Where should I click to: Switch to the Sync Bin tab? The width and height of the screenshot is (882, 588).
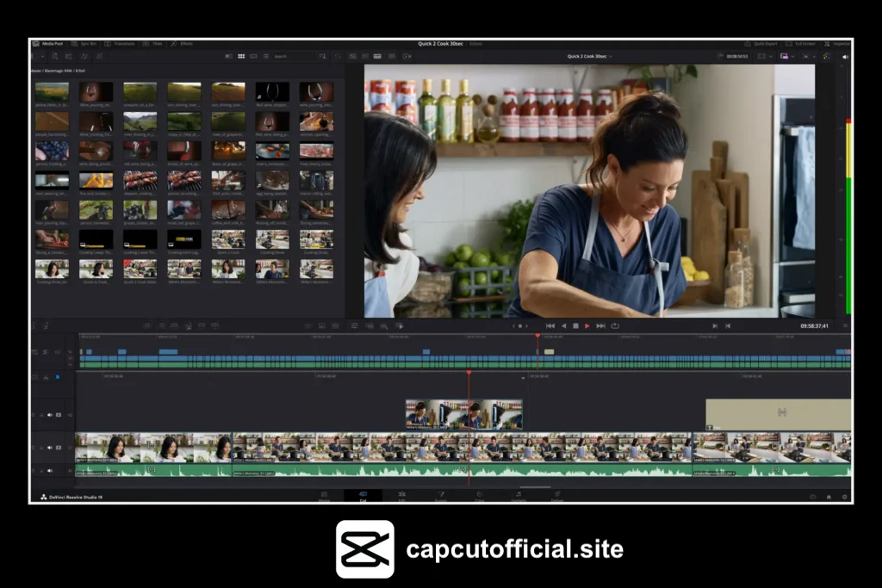89,44
